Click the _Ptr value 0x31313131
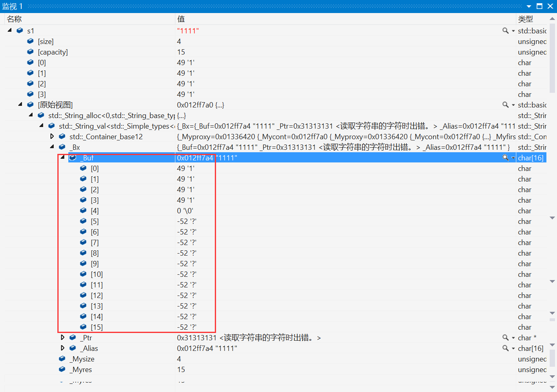This screenshot has width=557, height=392. (x=197, y=337)
